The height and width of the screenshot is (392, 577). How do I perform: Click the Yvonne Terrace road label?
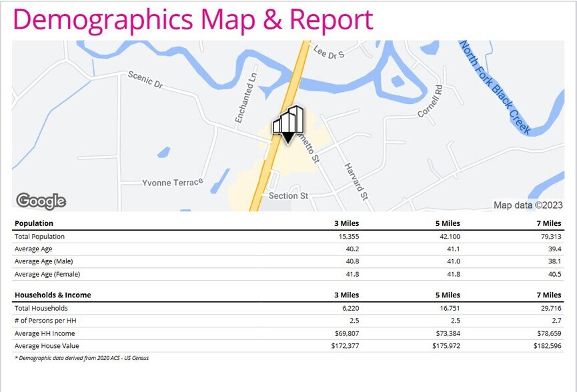(173, 183)
